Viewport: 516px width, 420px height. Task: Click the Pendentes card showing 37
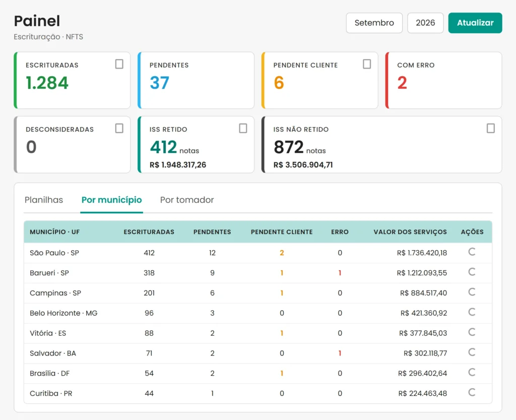coord(196,80)
